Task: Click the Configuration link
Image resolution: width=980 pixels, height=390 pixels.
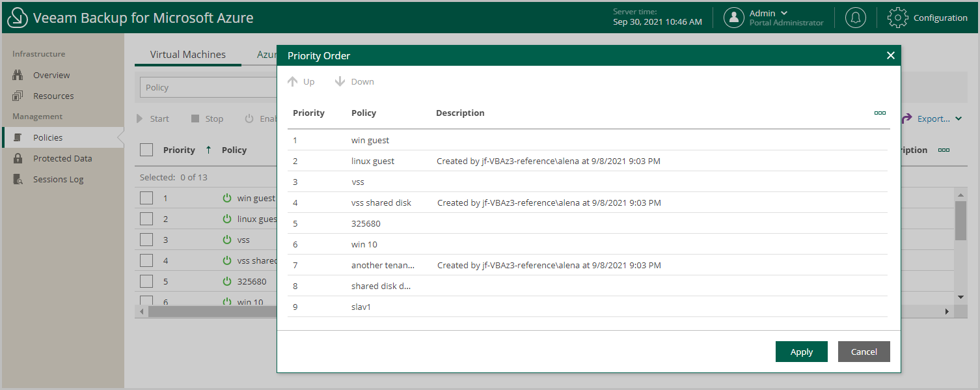Action: (940, 18)
